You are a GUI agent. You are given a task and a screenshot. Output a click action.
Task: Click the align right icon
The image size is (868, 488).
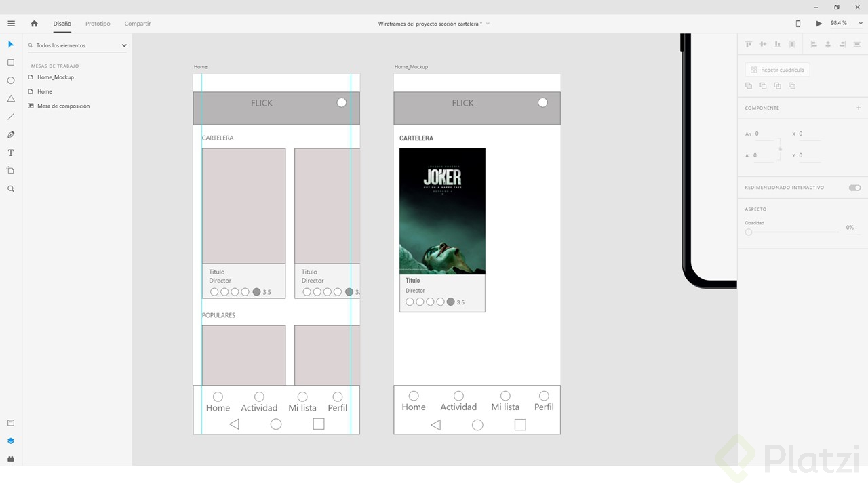[843, 44]
